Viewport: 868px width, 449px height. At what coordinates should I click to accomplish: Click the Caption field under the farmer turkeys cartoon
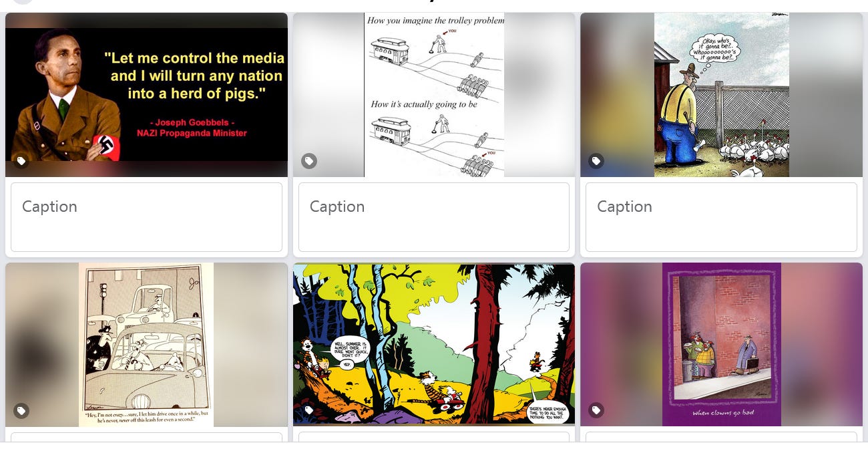click(x=721, y=217)
